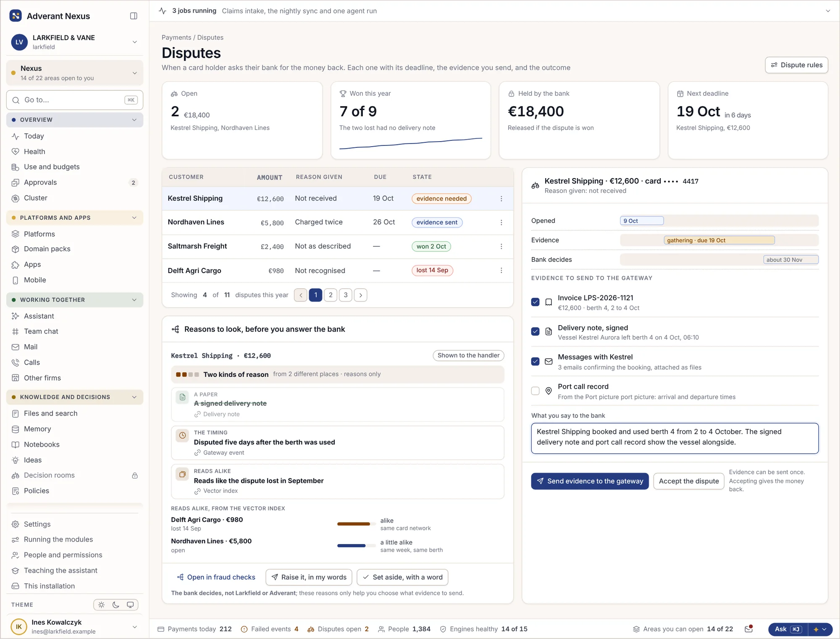Image resolution: width=840 pixels, height=639 pixels.
Task: Open the Today page icon
Action: [x=16, y=136]
